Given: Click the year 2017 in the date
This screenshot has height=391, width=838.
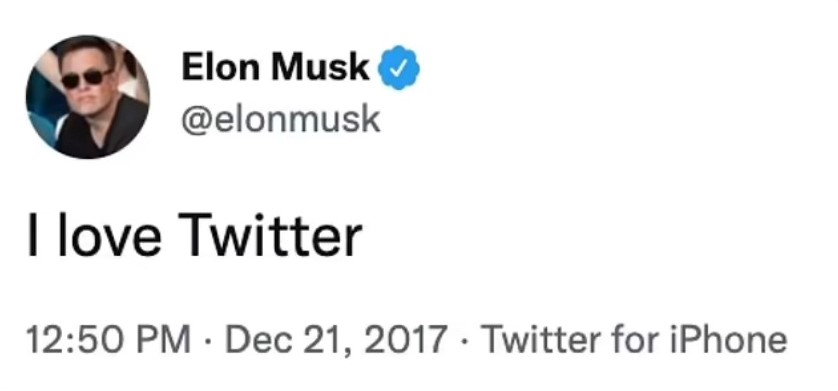Looking at the screenshot, I should click(404, 340).
